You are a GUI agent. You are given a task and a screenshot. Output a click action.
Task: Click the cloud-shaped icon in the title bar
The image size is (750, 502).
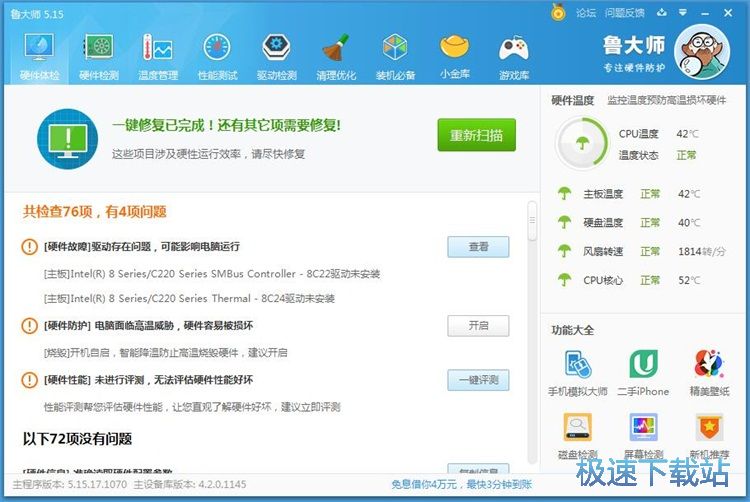(662, 12)
